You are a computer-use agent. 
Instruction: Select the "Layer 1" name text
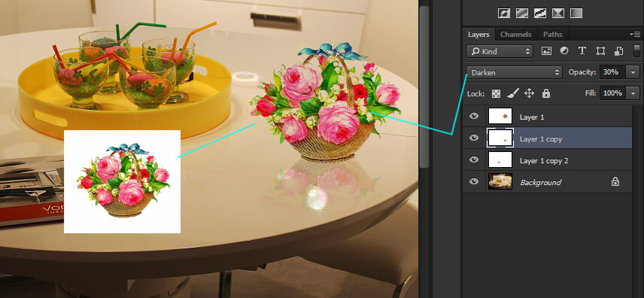click(532, 117)
